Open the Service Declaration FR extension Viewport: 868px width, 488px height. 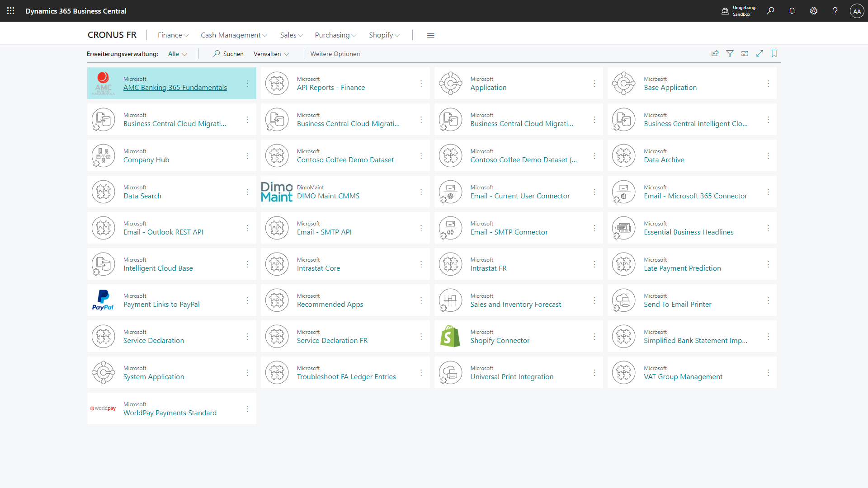pyautogui.click(x=332, y=341)
